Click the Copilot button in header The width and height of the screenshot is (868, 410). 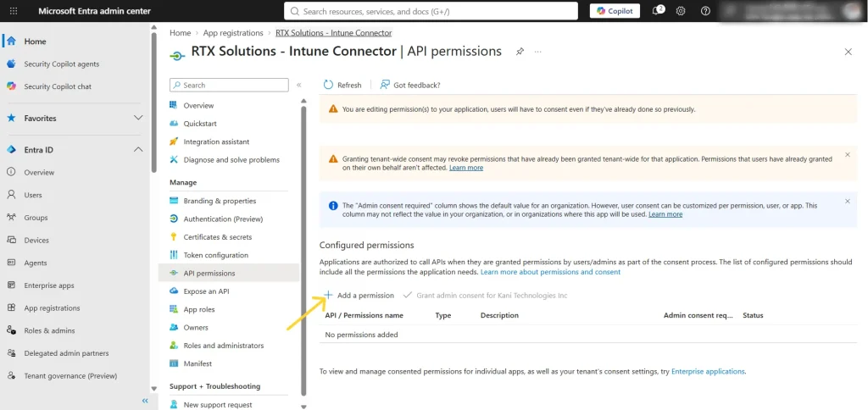[x=615, y=11]
